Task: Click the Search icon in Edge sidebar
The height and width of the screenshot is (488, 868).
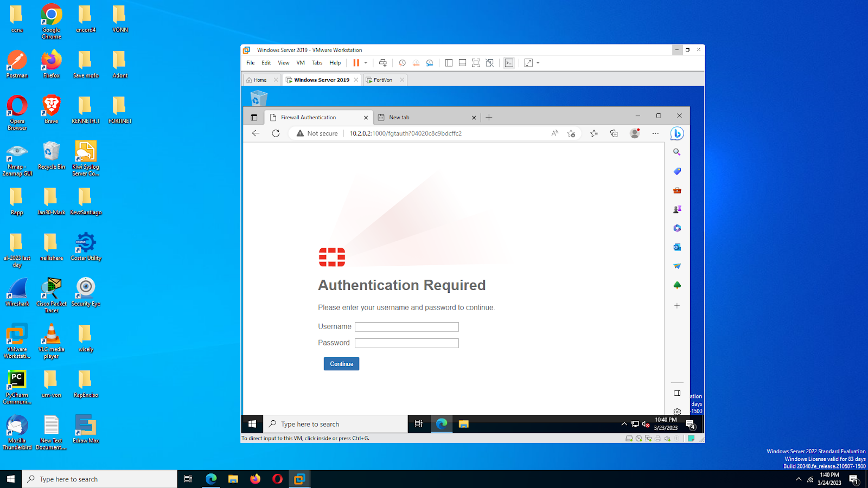Action: click(x=677, y=152)
